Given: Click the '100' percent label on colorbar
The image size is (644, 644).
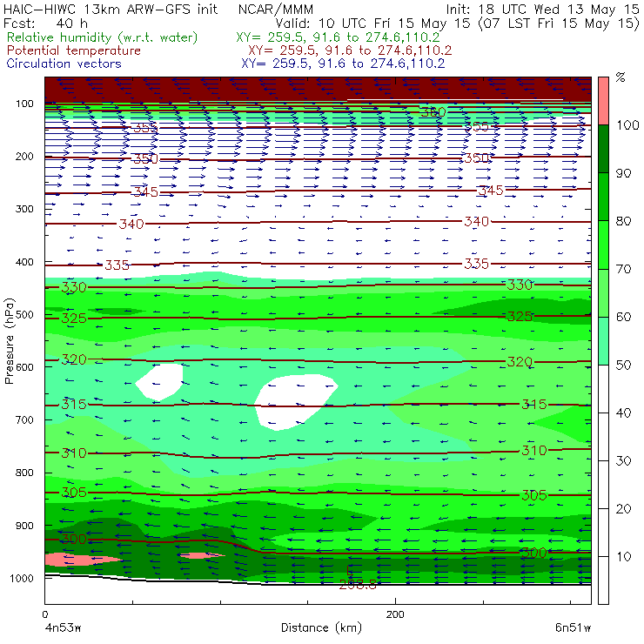Looking at the screenshot, I should tap(627, 124).
